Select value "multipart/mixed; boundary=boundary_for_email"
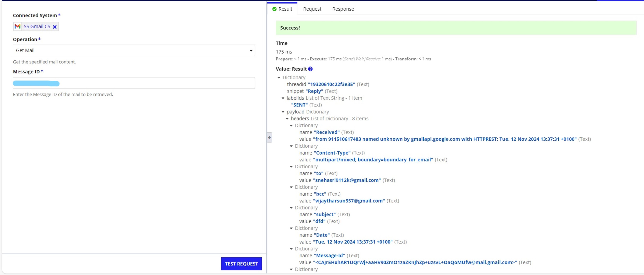 click(373, 160)
